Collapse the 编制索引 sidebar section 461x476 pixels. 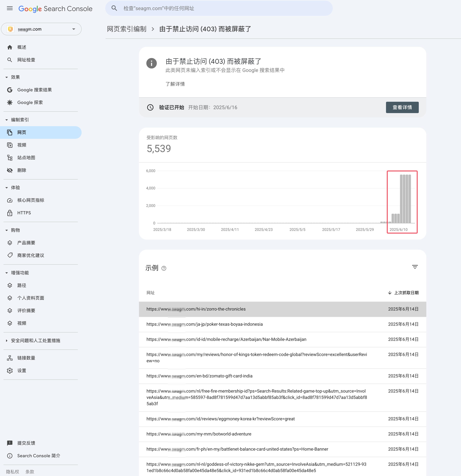point(7,120)
